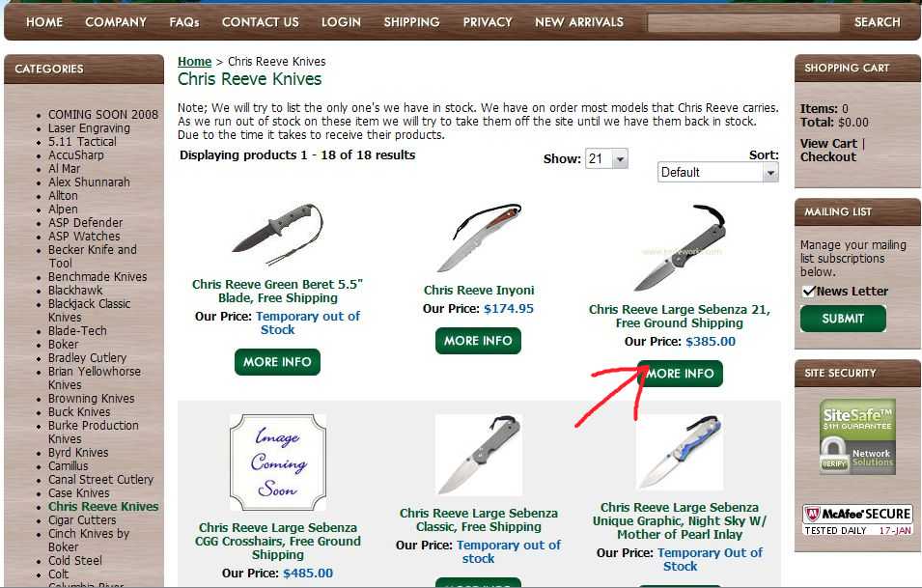Open the Large Sebenza Classic knife image

click(x=479, y=455)
